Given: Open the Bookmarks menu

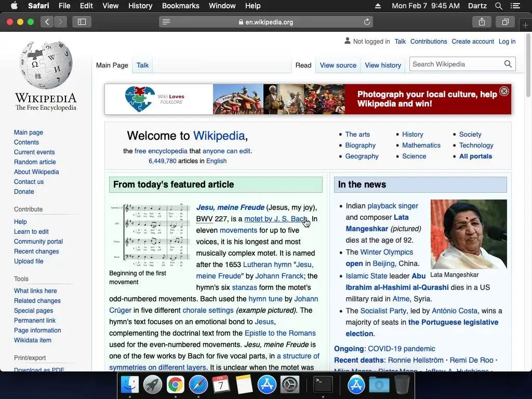Looking at the screenshot, I should [180, 6].
